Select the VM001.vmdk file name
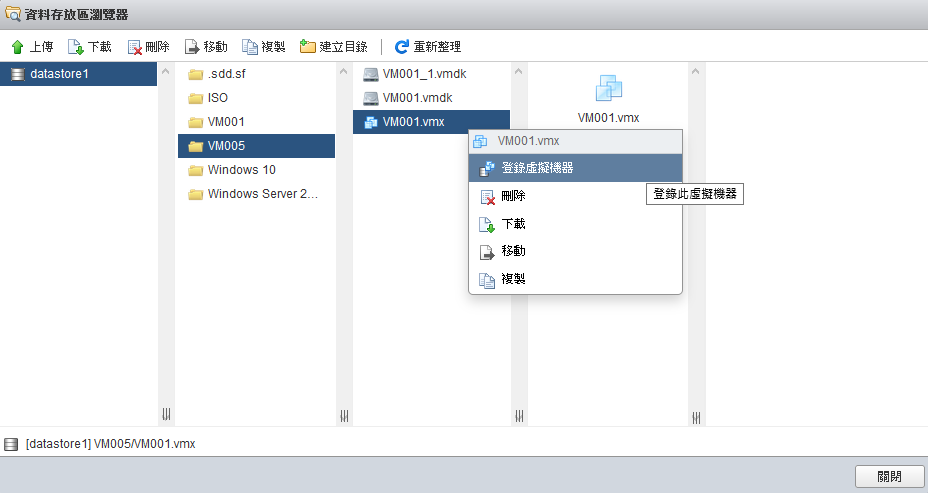This screenshot has height=493, width=928. 417,98
